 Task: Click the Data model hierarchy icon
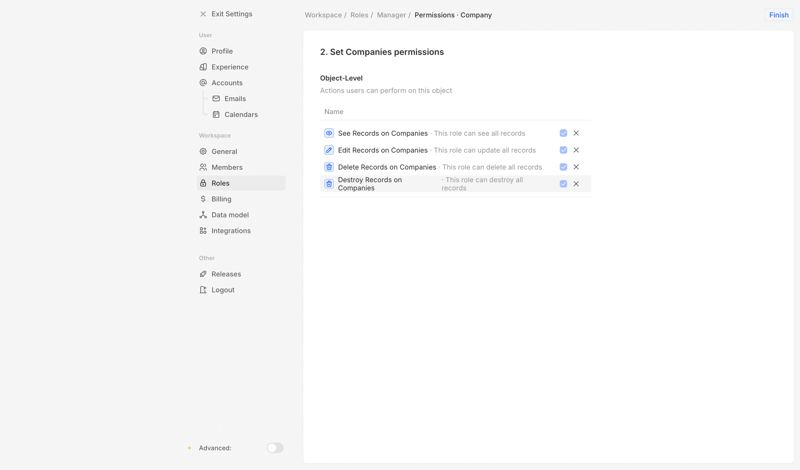203,215
